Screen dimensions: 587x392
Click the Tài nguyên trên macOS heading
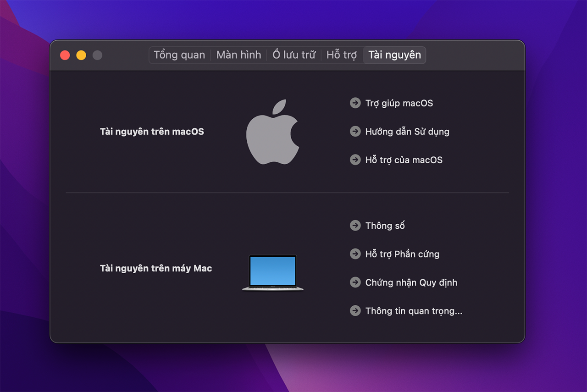click(152, 132)
